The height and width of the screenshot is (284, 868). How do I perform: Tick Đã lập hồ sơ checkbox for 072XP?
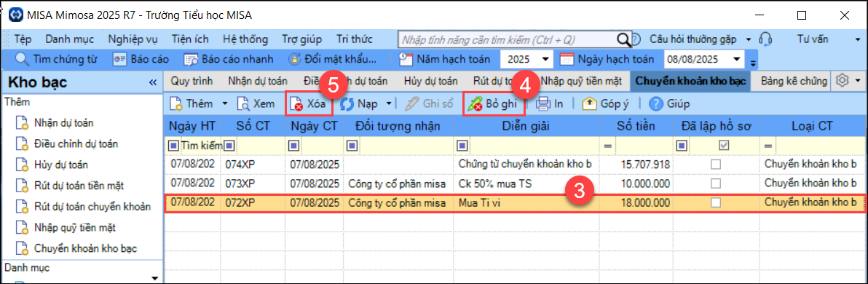(x=716, y=204)
